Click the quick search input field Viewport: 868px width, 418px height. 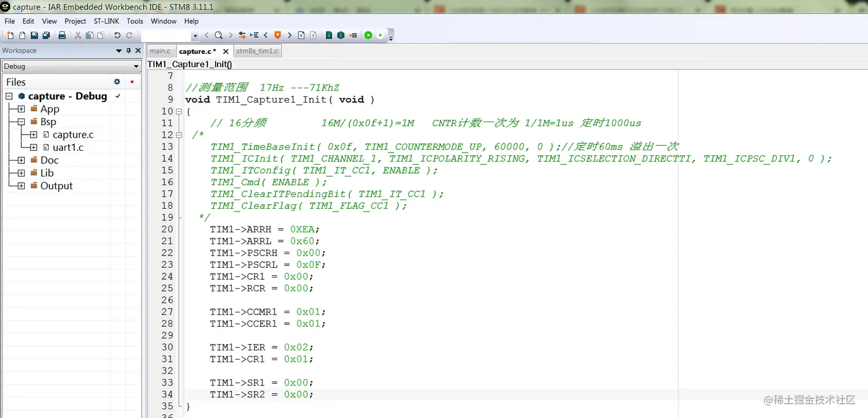[x=166, y=36]
